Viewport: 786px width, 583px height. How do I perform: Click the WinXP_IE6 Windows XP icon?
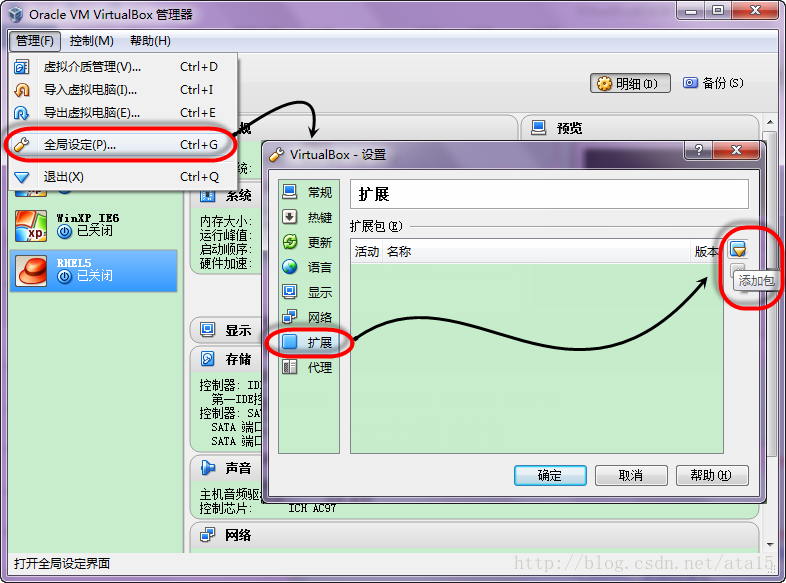pyautogui.click(x=31, y=226)
